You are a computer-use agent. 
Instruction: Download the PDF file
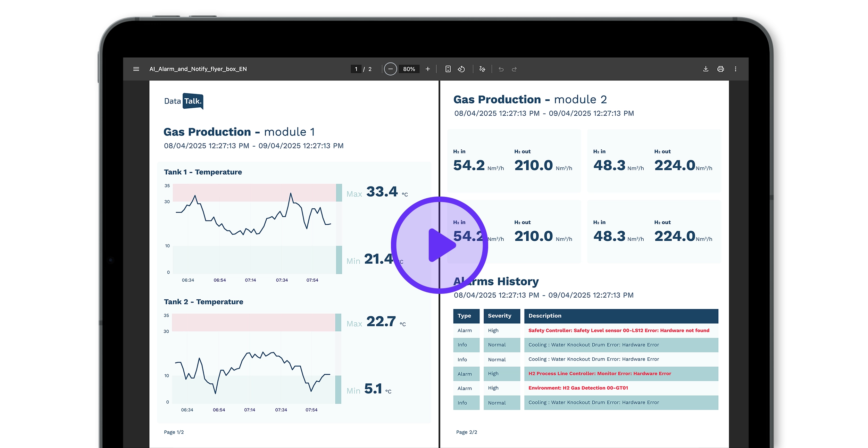tap(706, 69)
